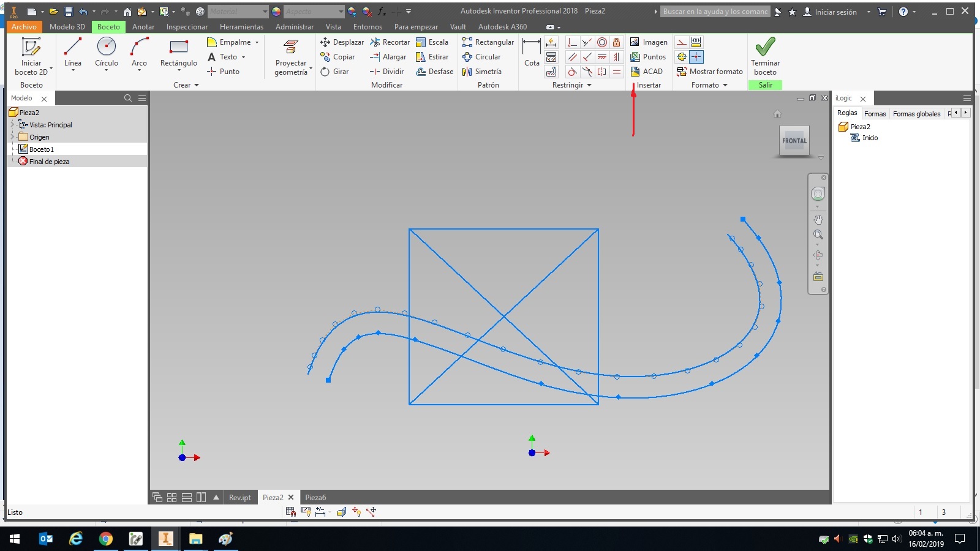Switch to the Anotar ribbon tab
The width and height of the screenshot is (980, 551).
pyautogui.click(x=143, y=27)
